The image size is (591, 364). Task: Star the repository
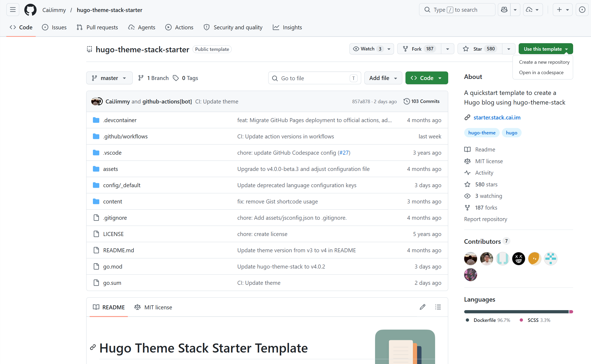(480, 49)
